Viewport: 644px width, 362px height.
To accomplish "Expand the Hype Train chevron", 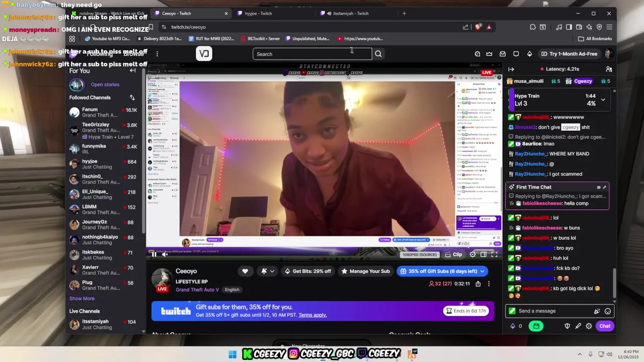I will point(603,100).
